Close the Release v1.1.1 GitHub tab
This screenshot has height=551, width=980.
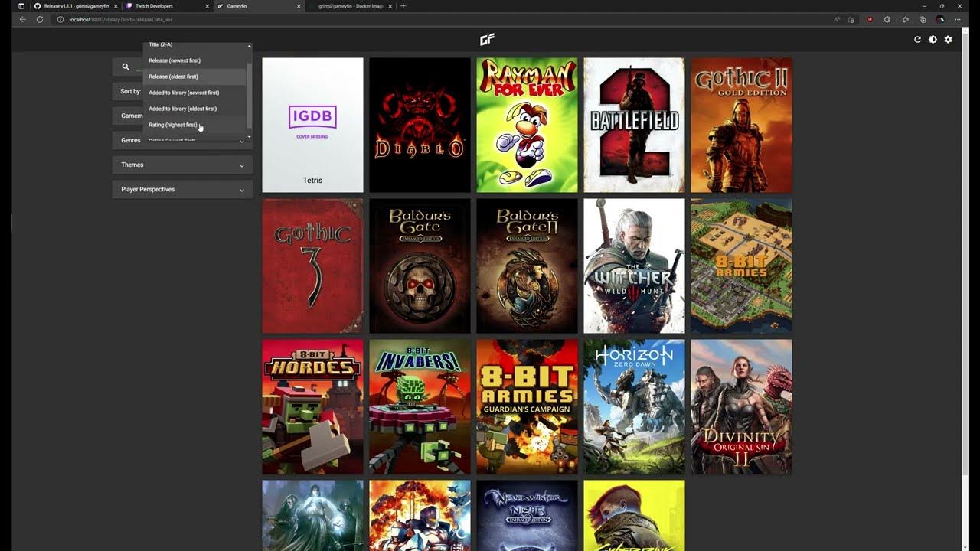[x=116, y=6]
